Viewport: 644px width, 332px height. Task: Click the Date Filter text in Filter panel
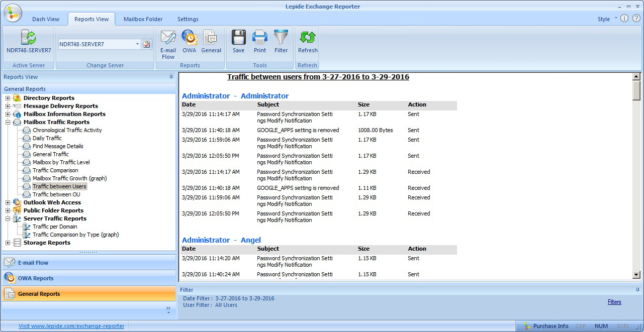click(229, 298)
